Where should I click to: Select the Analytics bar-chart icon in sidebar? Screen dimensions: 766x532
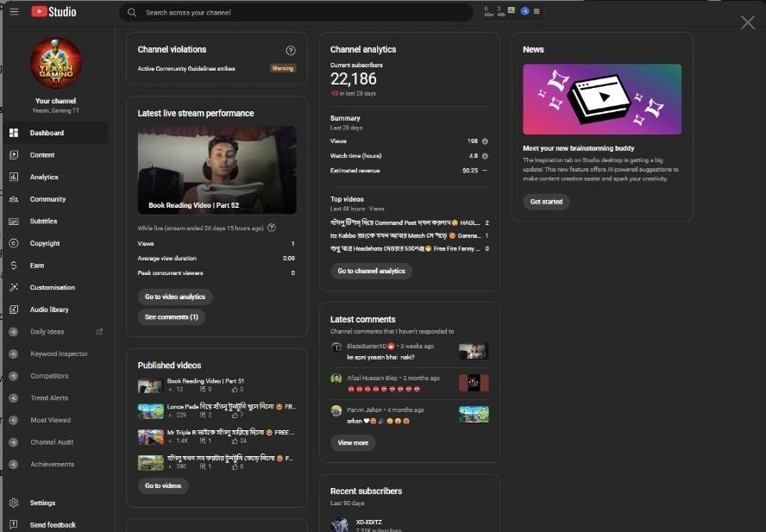13,177
